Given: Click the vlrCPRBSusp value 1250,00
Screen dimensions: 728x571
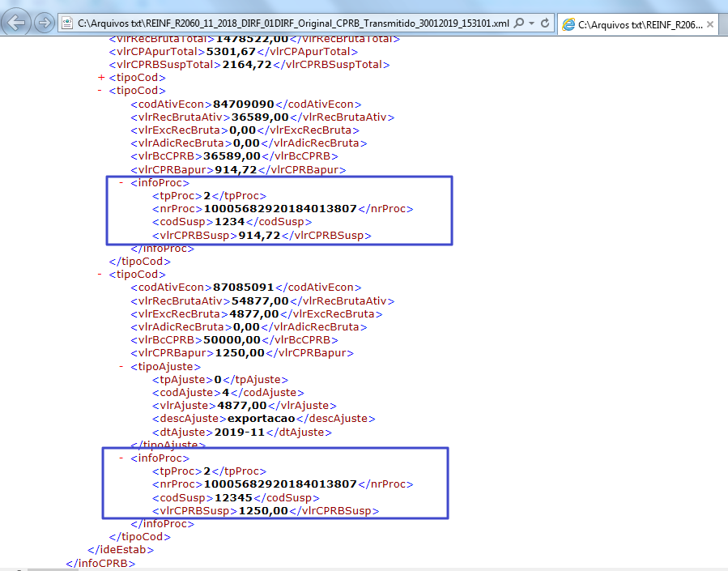Looking at the screenshot, I should [x=262, y=511].
